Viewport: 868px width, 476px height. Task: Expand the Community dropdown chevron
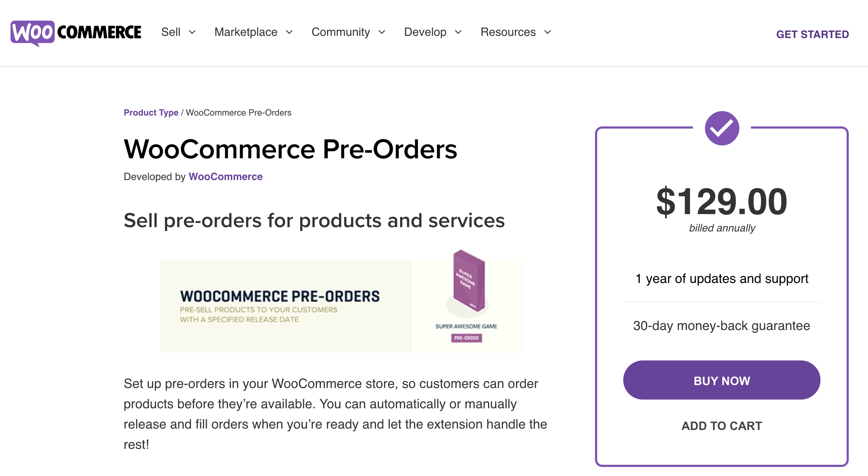point(382,32)
